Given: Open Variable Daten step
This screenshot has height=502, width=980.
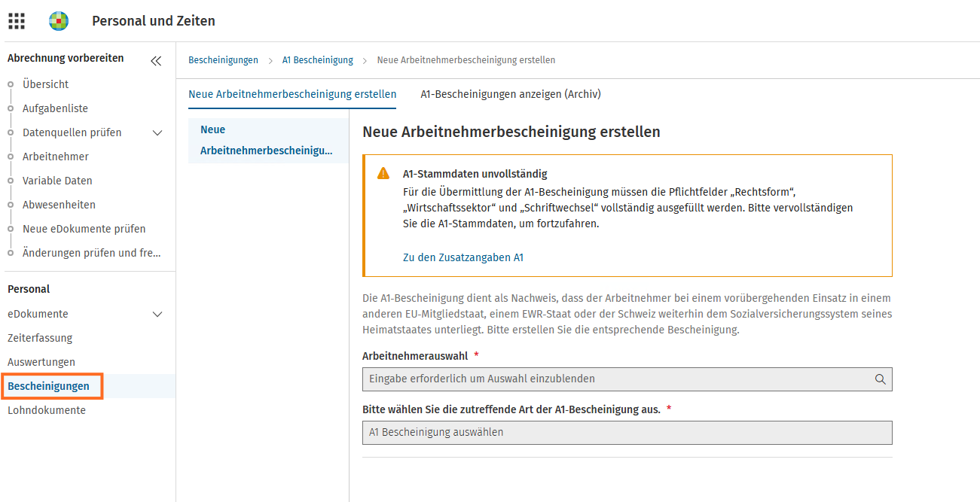Looking at the screenshot, I should [57, 181].
